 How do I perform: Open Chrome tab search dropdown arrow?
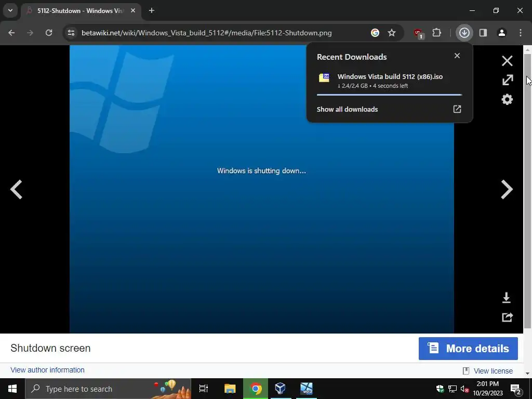click(x=10, y=10)
